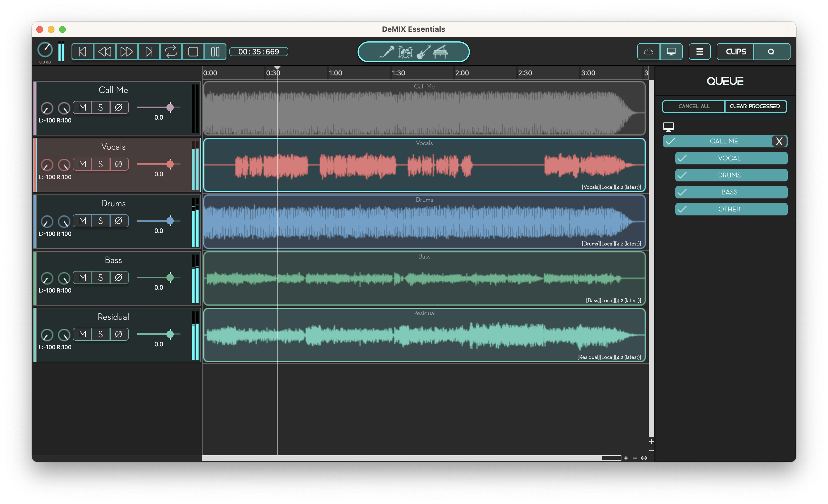Click CANCEL ALL in the Queue panel
828x504 pixels.
click(693, 106)
